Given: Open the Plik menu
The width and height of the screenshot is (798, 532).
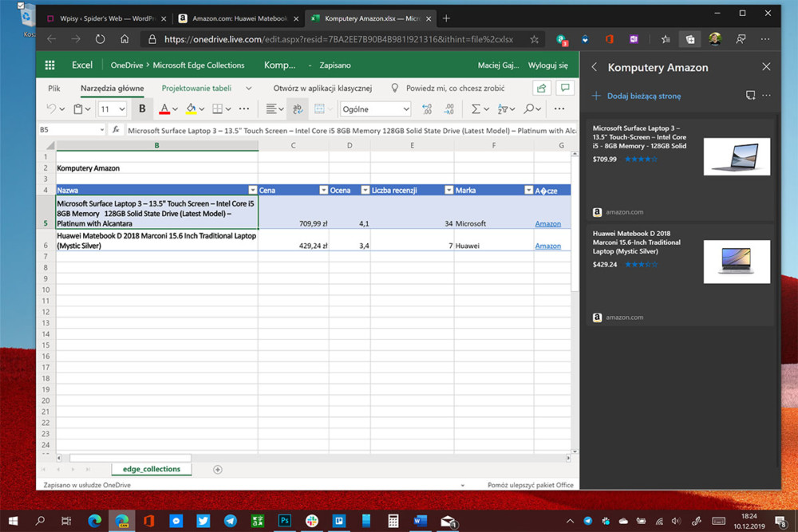Looking at the screenshot, I should tap(54, 88).
